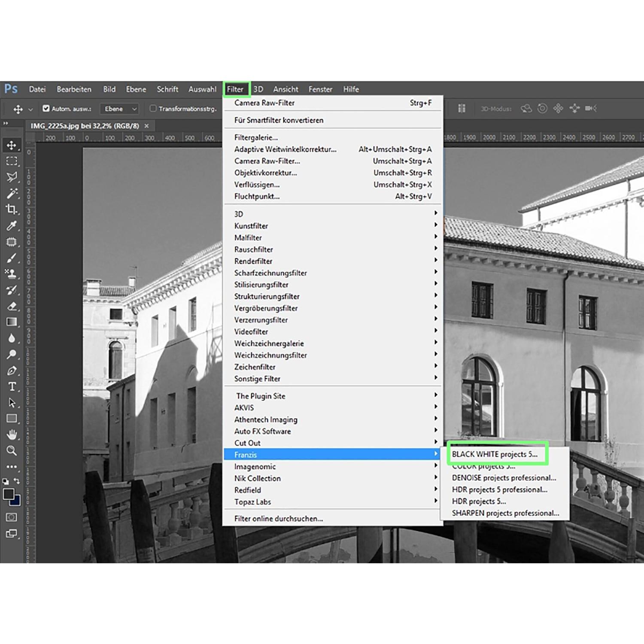Viewport: 644px width, 644px height.
Task: Click the 3D roll mode icon
Action: coord(542,109)
